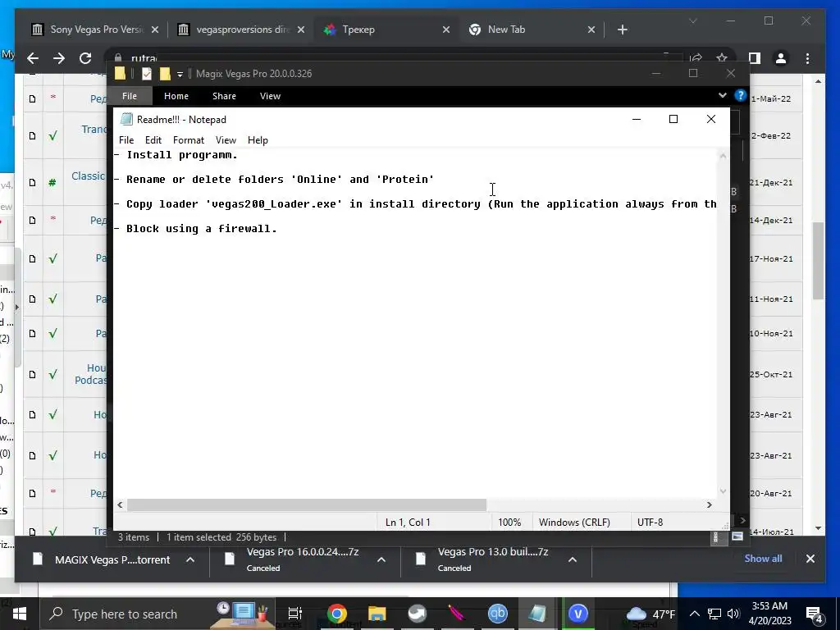The height and width of the screenshot is (630, 840).
Task: Click Chrome share page icon
Action: [x=696, y=58]
